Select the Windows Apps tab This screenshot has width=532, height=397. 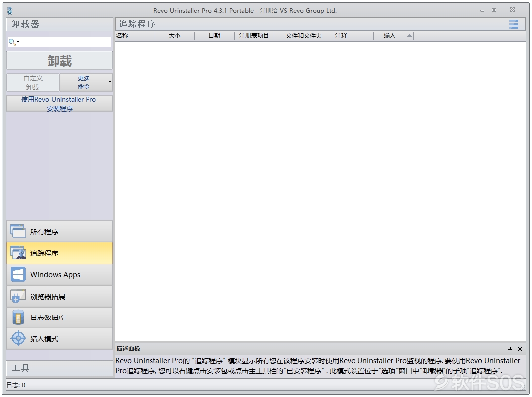click(x=60, y=275)
